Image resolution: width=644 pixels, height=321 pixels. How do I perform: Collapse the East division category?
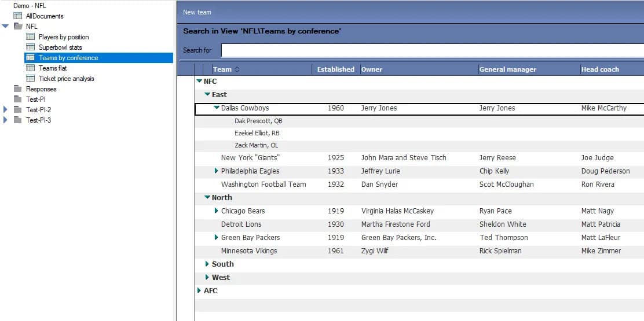click(207, 94)
